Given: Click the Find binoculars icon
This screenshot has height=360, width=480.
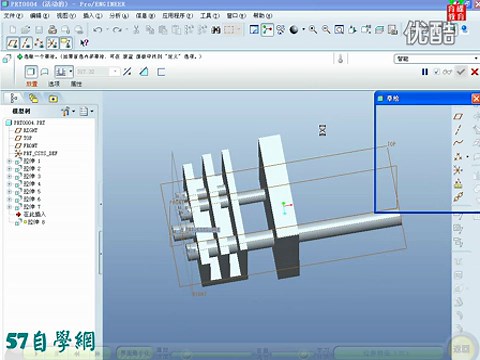Looking at the screenshot, I should (x=216, y=30).
